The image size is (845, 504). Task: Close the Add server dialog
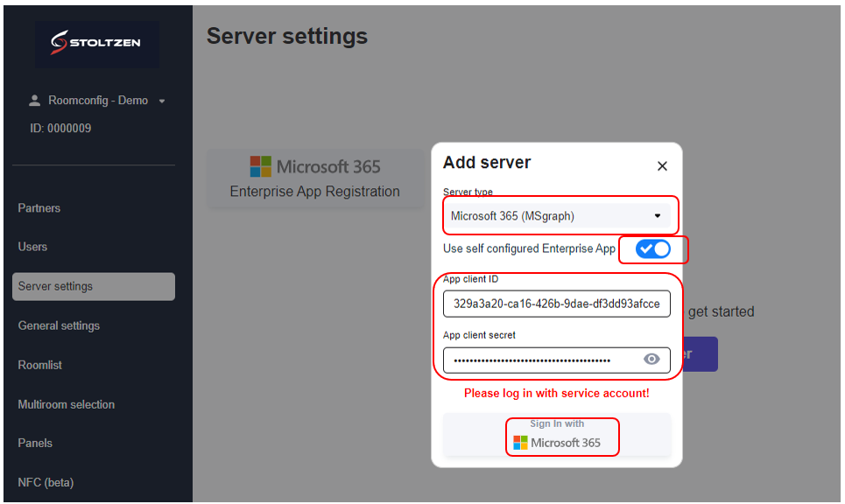tap(662, 166)
